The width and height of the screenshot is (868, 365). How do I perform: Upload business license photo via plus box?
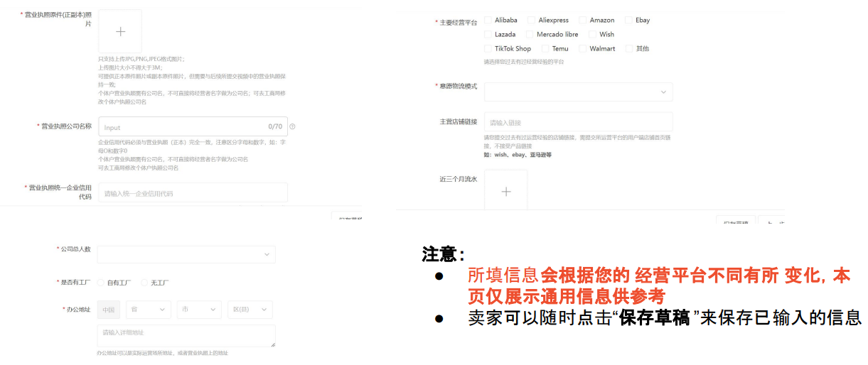click(120, 31)
